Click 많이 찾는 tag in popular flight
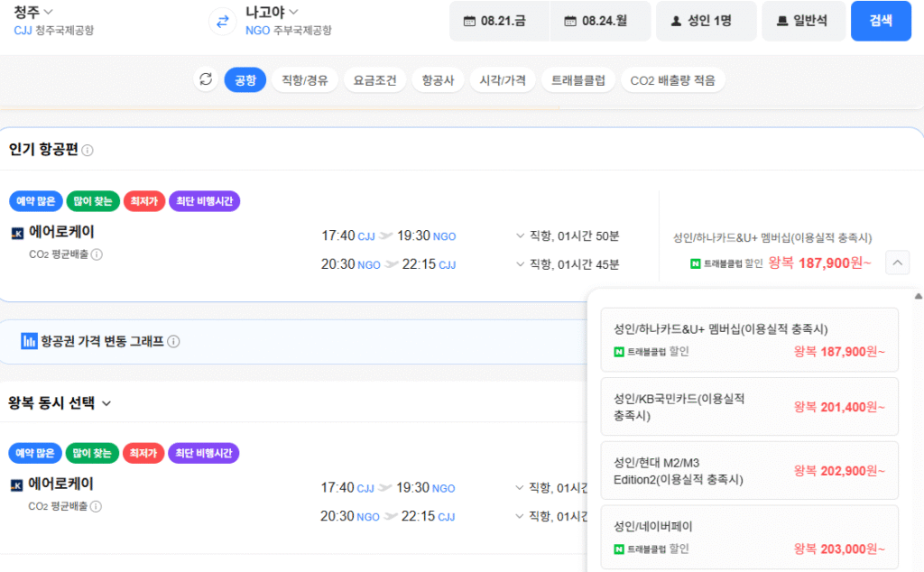This screenshot has height=572, width=924. point(93,201)
